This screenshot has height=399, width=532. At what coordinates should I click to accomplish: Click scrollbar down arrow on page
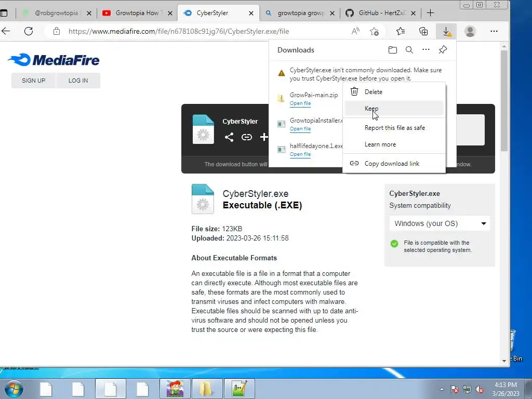pos(504,361)
